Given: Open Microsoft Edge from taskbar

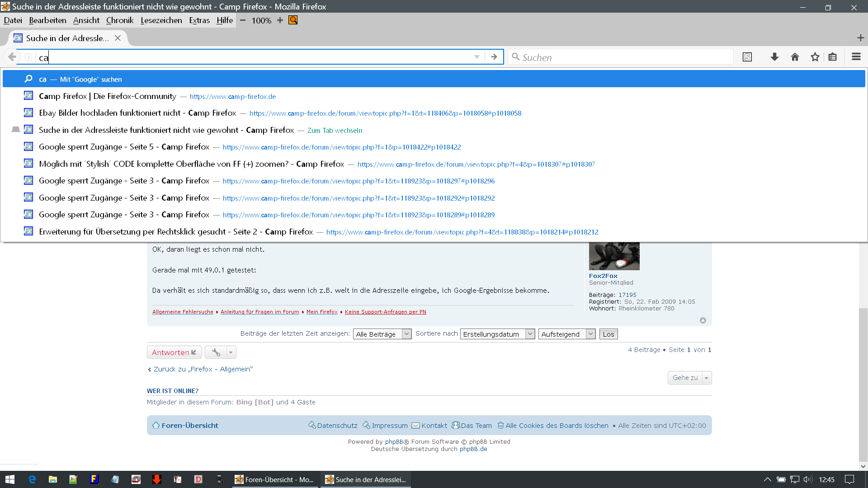Looking at the screenshot, I should (x=32, y=479).
